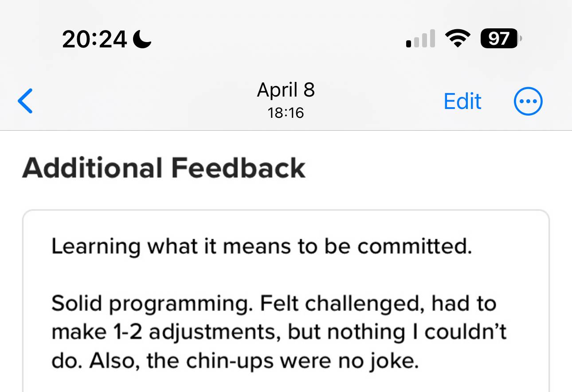Go back using the blue chevron
The width and height of the screenshot is (572, 392).
point(25,101)
